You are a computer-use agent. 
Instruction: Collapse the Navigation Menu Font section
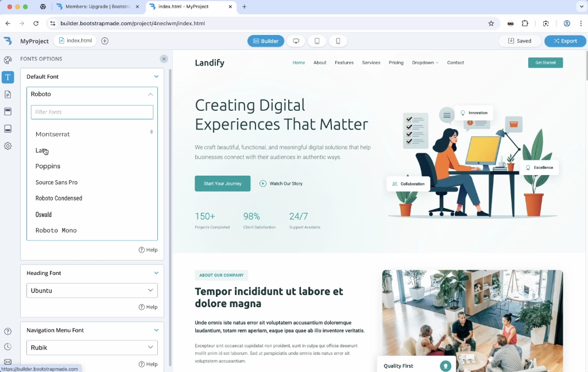point(156,330)
